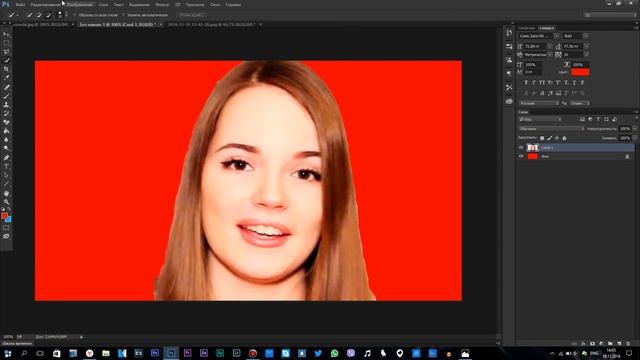Viewport: 640px width, 360px height.
Task: Switch to the Символ panel tab
Action: pyautogui.click(x=547, y=28)
